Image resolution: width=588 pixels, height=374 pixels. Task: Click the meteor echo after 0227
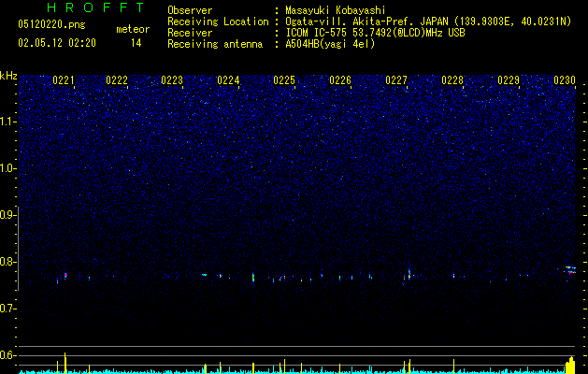409,274
